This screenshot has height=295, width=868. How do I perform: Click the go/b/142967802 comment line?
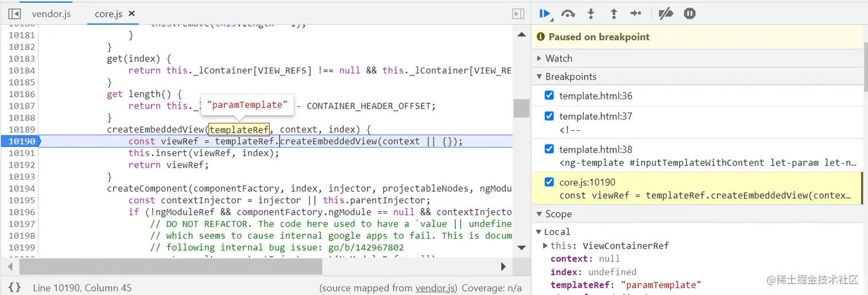(x=277, y=247)
